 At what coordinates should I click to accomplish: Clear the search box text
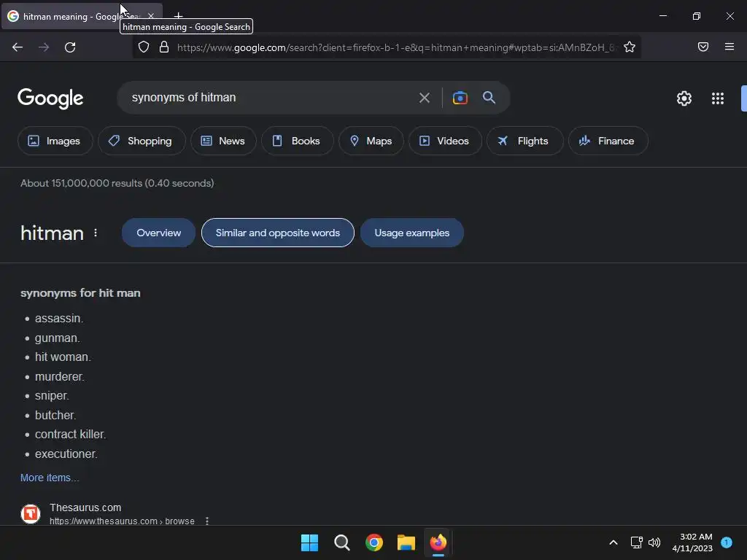point(424,98)
